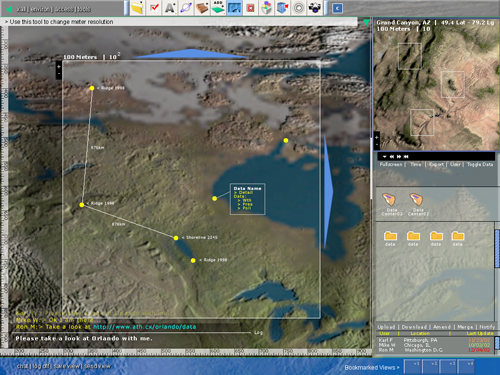Open the ath.cx/orlando/data chat link
500x375 pixels.
click(x=144, y=327)
